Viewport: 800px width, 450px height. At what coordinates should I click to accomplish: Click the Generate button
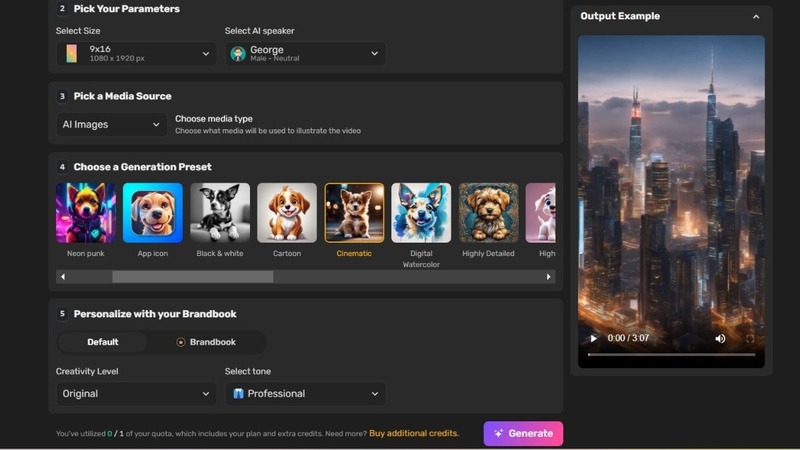pyautogui.click(x=523, y=433)
